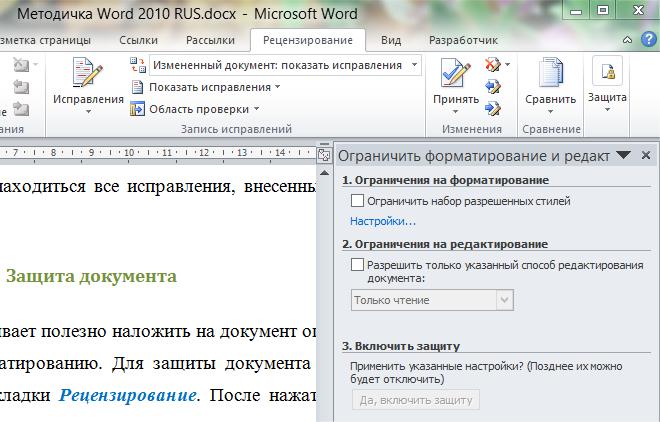Switch to Разработчик tab
The image size is (660, 422).
[463, 40]
